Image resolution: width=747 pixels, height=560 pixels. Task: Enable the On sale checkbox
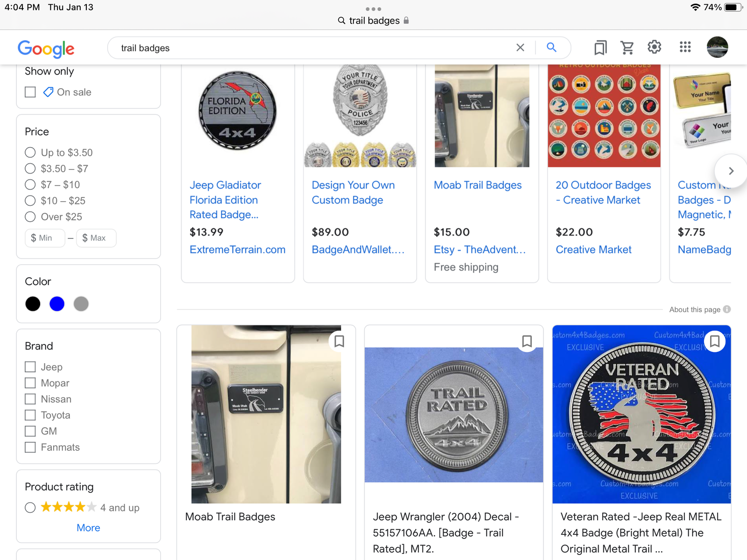30,92
